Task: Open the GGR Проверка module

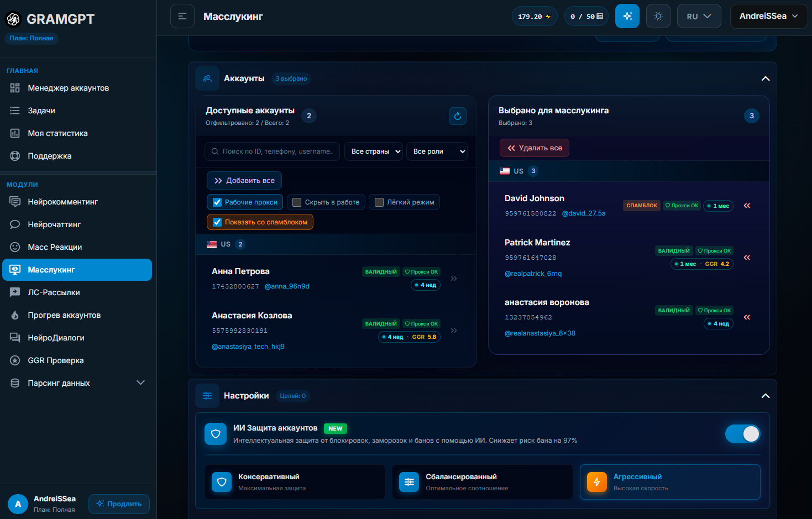Action: [77, 360]
